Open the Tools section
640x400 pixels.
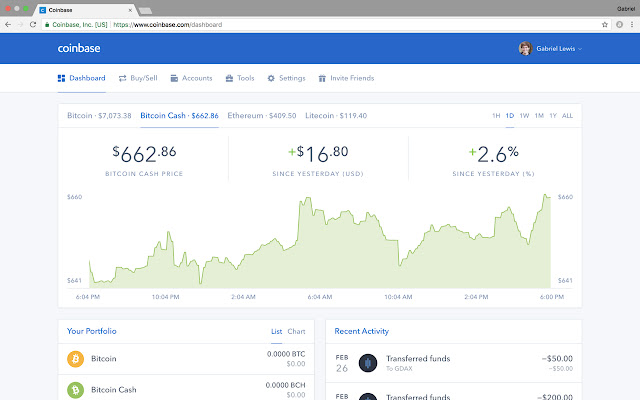point(240,78)
